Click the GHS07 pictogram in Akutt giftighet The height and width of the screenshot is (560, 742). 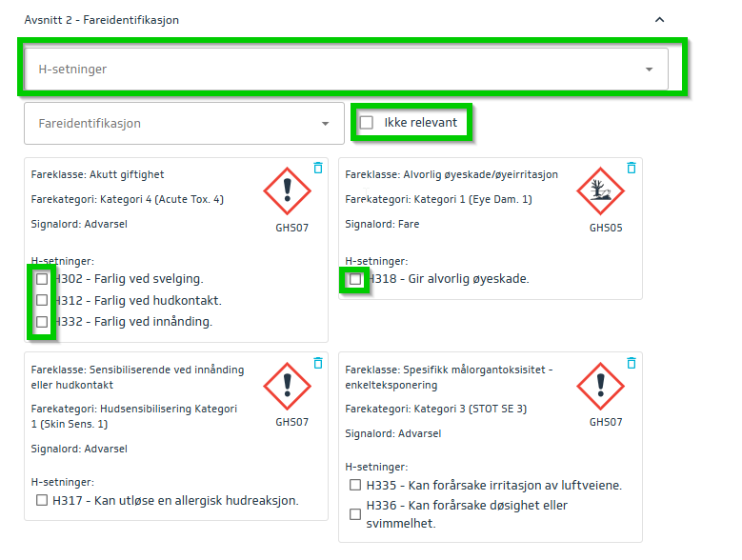(287, 192)
